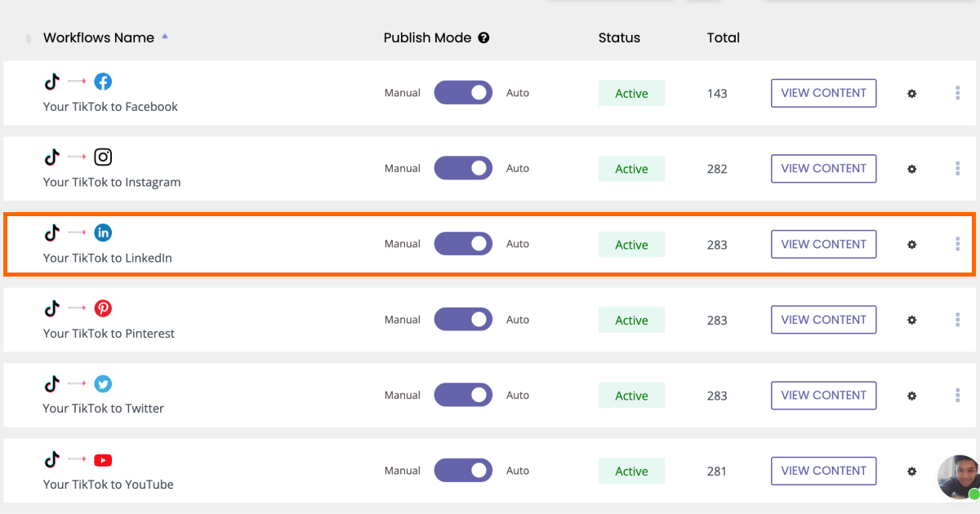Screen dimensions: 980x514
Task: Open settings gear for TikTok to YouTube
Action: click(x=912, y=471)
